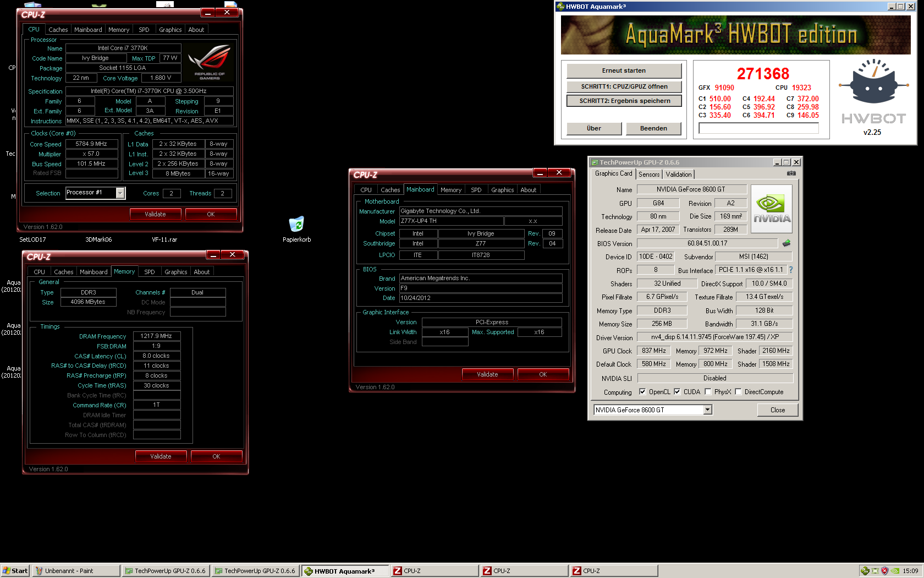This screenshot has height=578, width=924.
Task: Click OK in CPU-Z Mainboard window
Action: point(543,374)
